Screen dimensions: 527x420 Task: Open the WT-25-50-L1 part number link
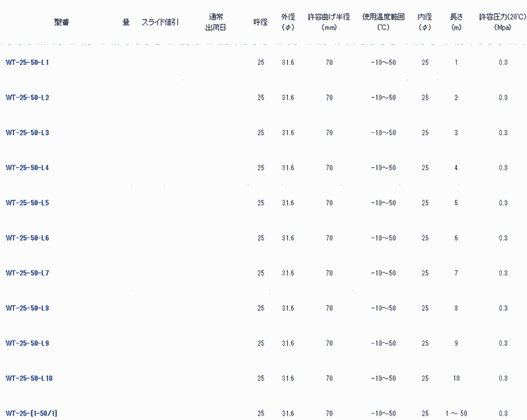[28, 62]
